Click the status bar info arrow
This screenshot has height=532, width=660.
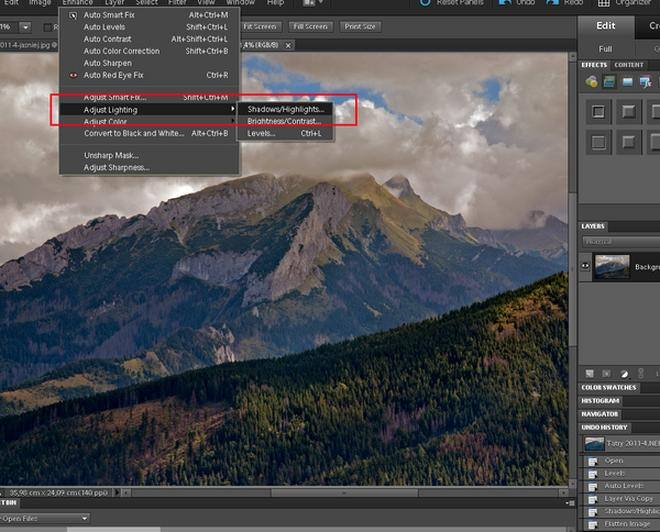(117, 492)
